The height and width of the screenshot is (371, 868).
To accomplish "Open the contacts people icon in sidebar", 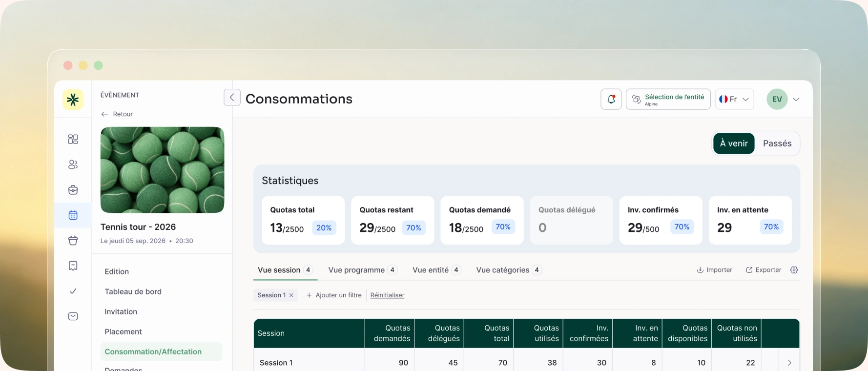I will click(x=73, y=165).
